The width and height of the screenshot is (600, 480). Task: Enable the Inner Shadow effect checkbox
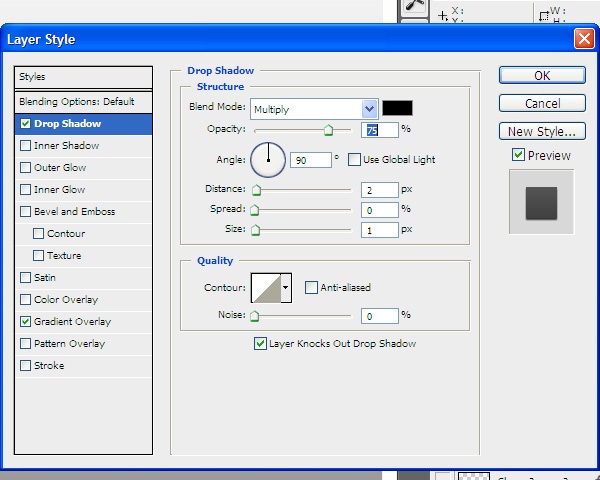[25, 146]
